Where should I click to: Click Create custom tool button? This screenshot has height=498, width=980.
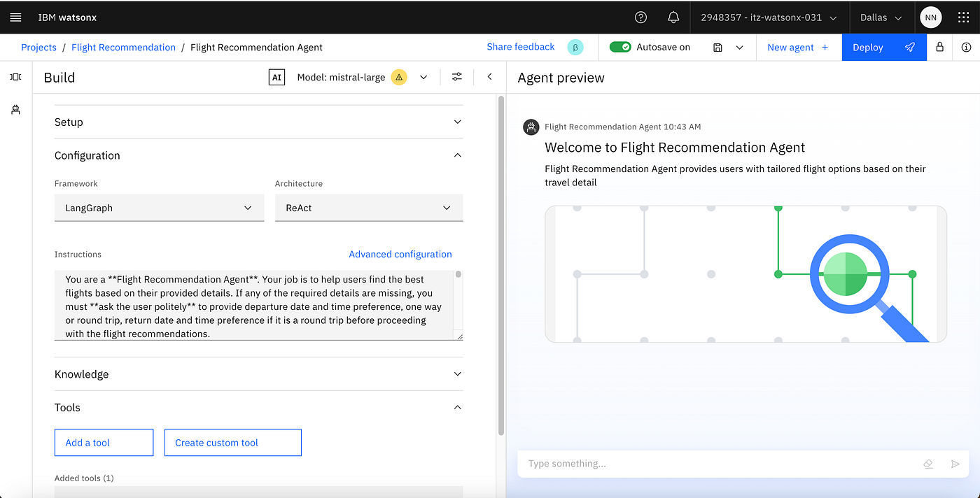[x=232, y=443]
